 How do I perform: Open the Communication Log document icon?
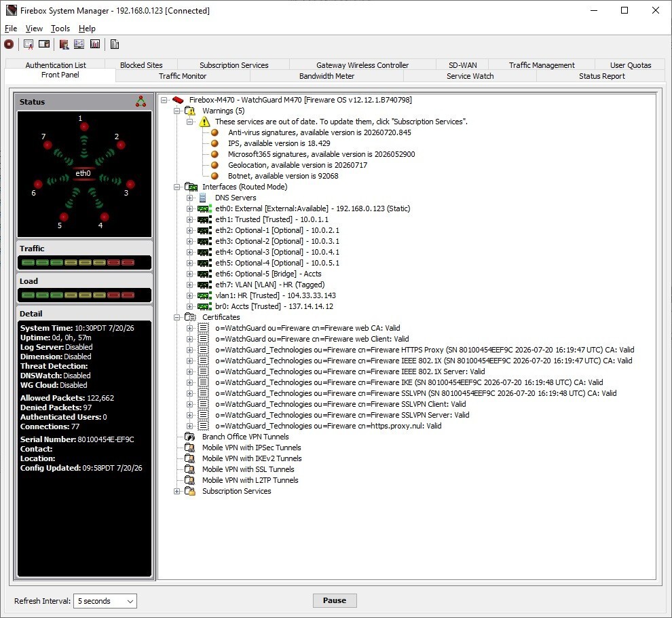pyautogui.click(x=115, y=44)
